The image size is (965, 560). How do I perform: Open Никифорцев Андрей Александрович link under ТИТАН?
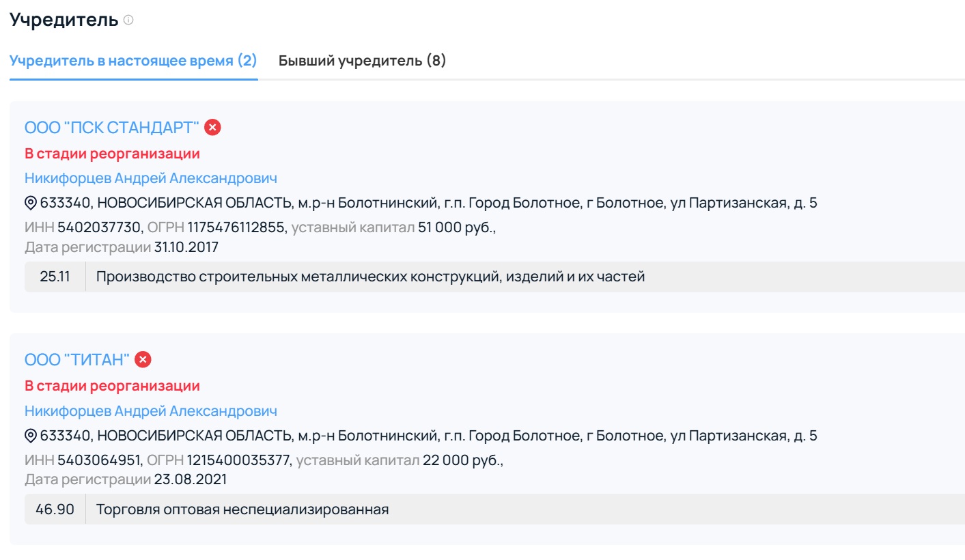tap(151, 411)
